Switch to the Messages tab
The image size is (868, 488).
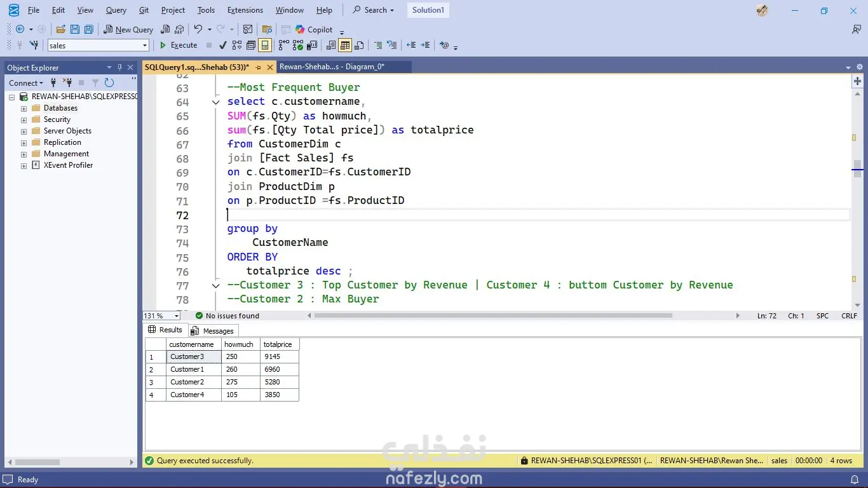(213, 330)
